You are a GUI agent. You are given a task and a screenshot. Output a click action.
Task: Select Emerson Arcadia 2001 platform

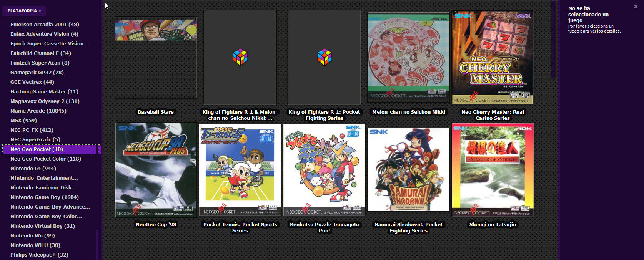point(45,24)
